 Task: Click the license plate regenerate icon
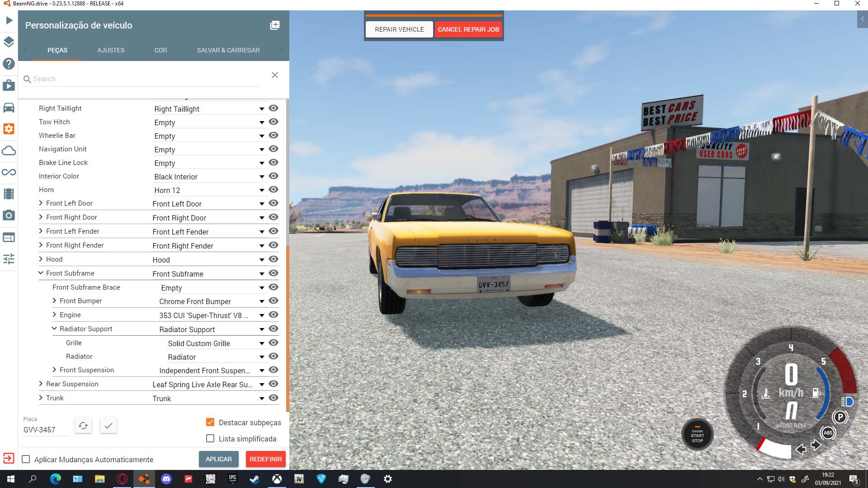(x=83, y=425)
